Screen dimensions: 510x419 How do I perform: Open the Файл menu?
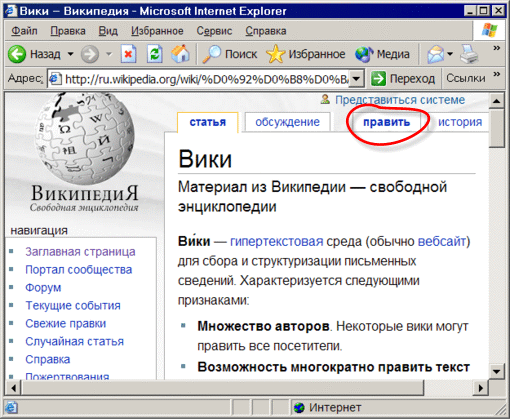[x=24, y=31]
